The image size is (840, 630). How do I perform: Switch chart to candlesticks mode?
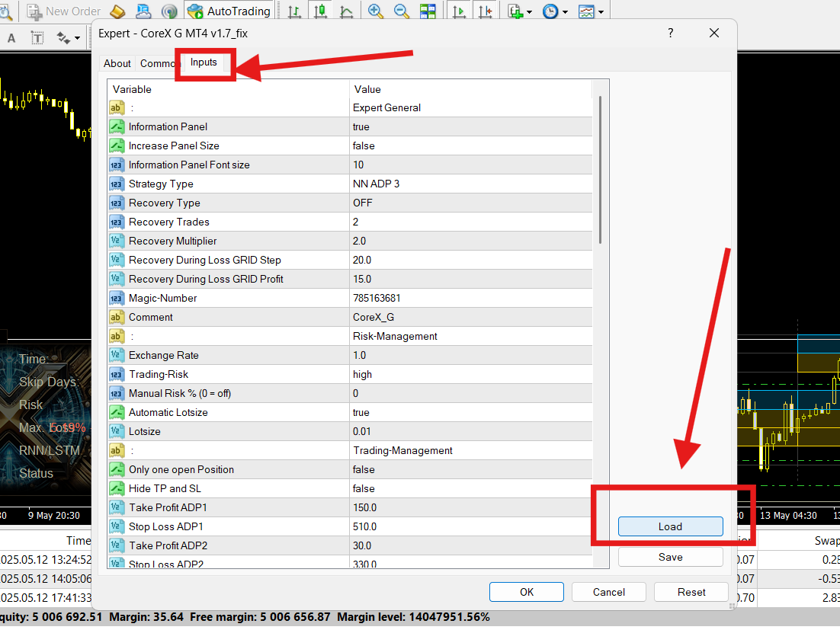point(320,11)
